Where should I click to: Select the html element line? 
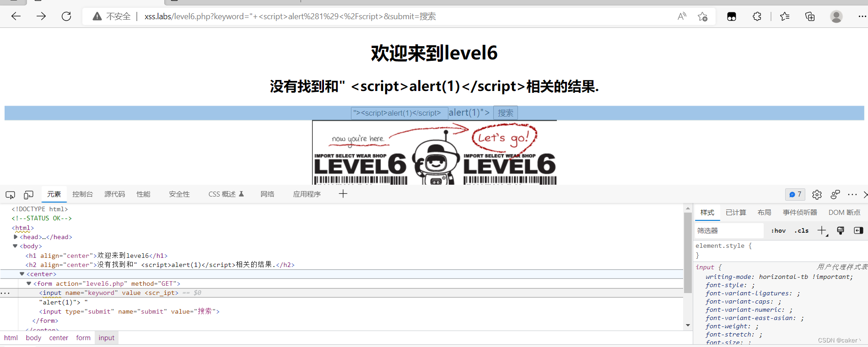[x=23, y=228]
